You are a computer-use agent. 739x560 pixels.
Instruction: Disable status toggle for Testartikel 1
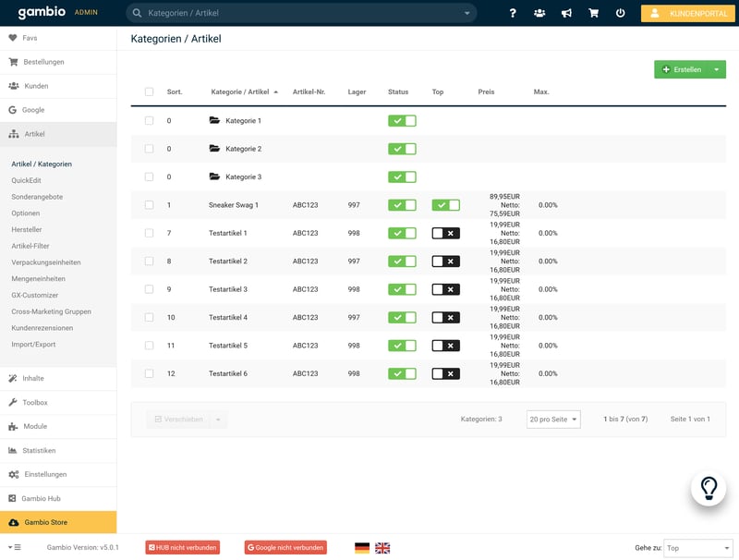(402, 233)
